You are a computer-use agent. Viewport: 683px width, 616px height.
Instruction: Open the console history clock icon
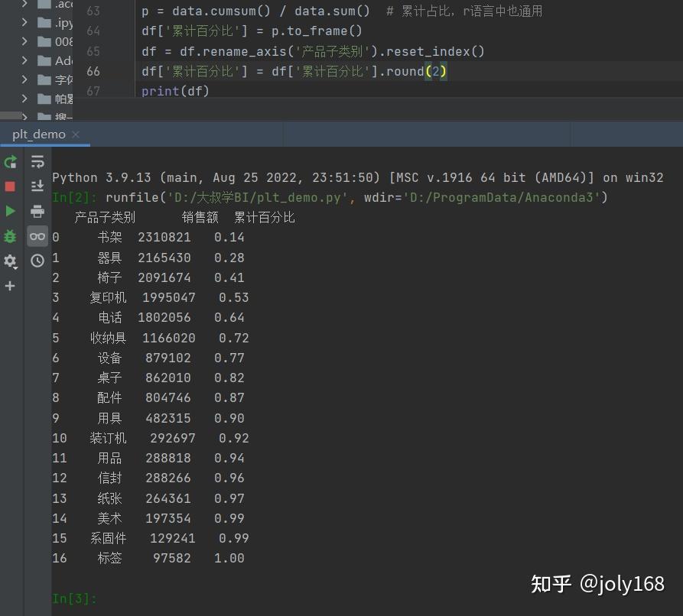(x=37, y=261)
